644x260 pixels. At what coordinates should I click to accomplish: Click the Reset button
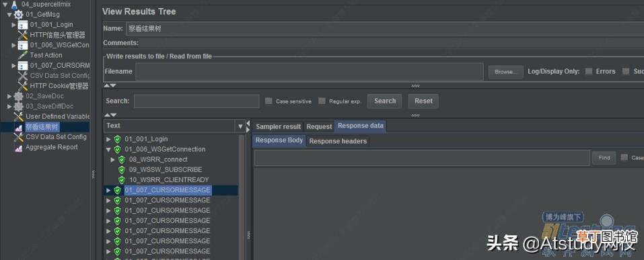pyautogui.click(x=423, y=101)
